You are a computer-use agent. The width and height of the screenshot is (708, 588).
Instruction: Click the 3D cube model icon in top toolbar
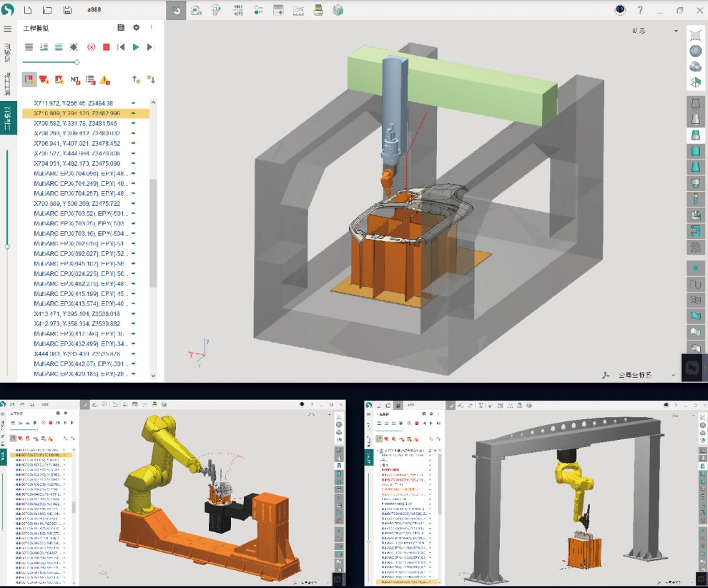pyautogui.click(x=338, y=9)
